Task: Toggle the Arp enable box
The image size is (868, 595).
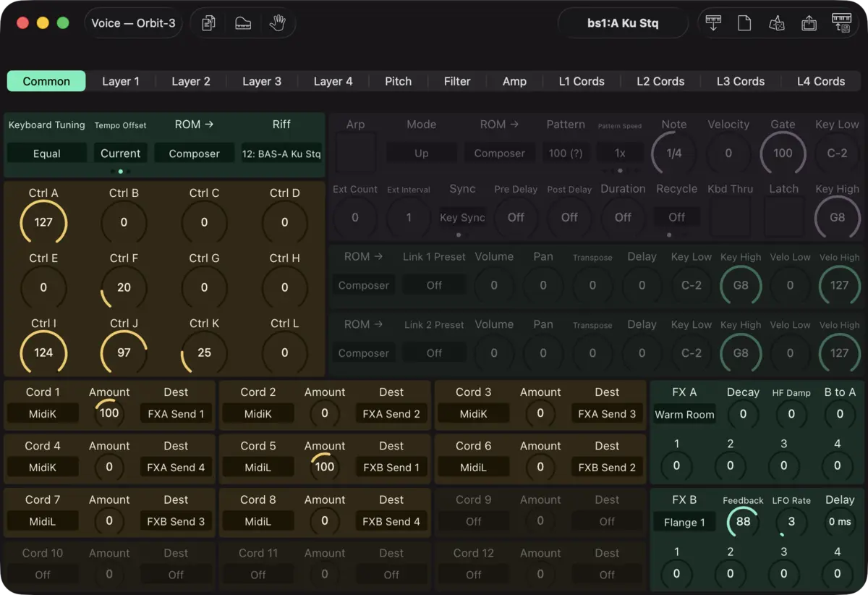Action: 355,153
